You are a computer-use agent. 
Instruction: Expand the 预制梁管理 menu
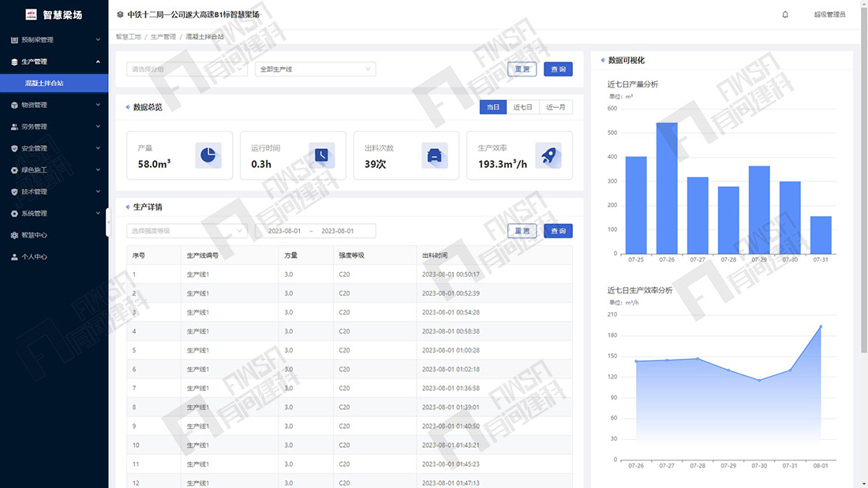click(54, 40)
